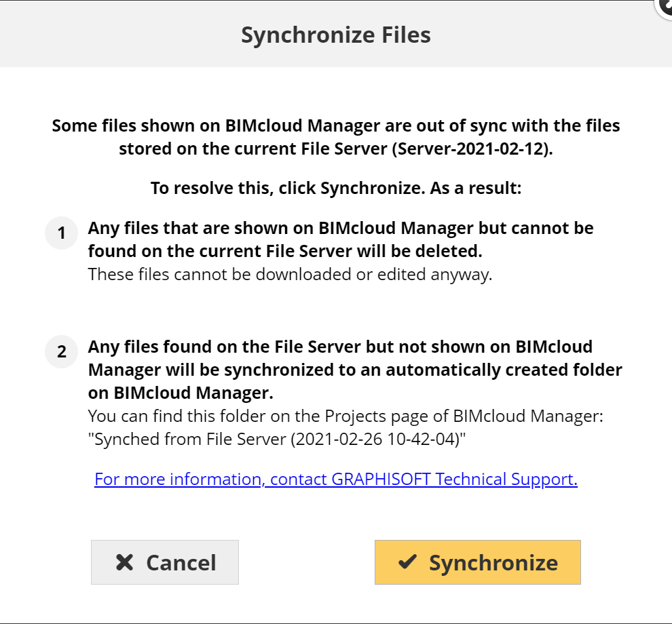Select the numbered badge 2 next to step two

tap(61, 351)
